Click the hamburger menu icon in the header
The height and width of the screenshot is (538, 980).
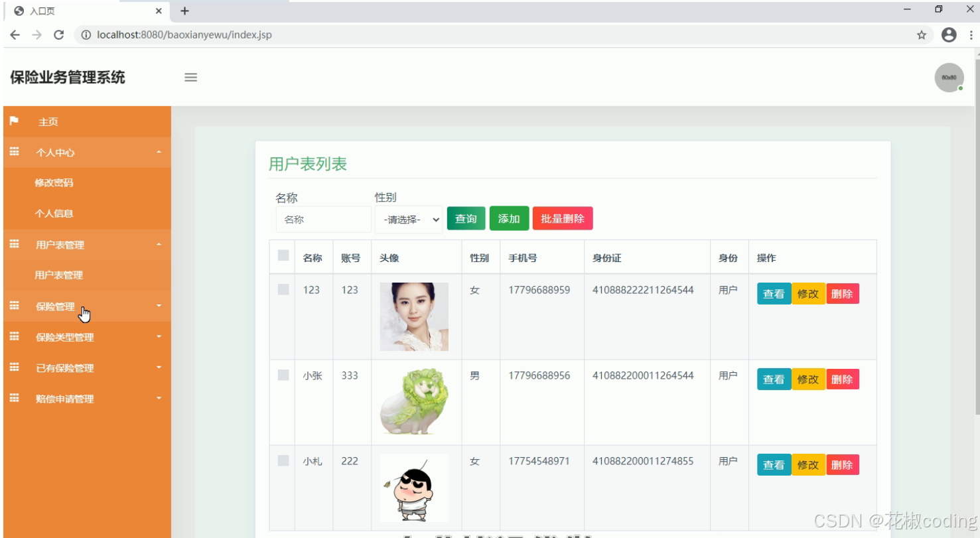190,77
